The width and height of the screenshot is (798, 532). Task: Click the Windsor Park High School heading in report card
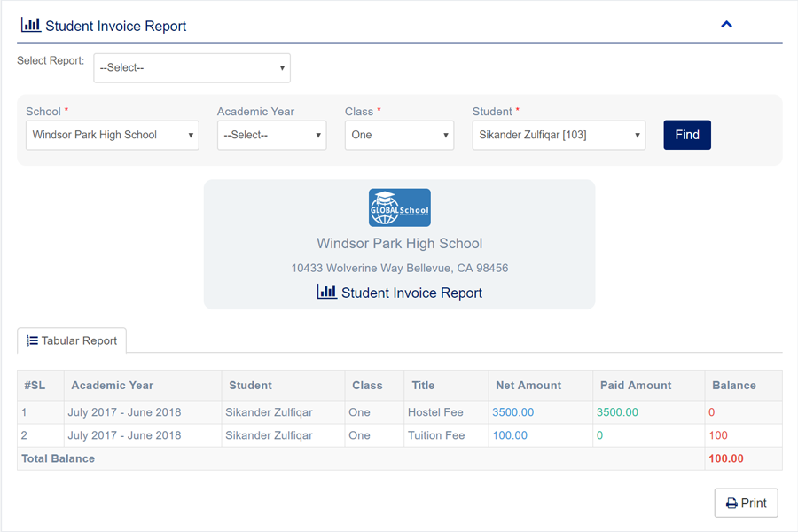click(400, 243)
